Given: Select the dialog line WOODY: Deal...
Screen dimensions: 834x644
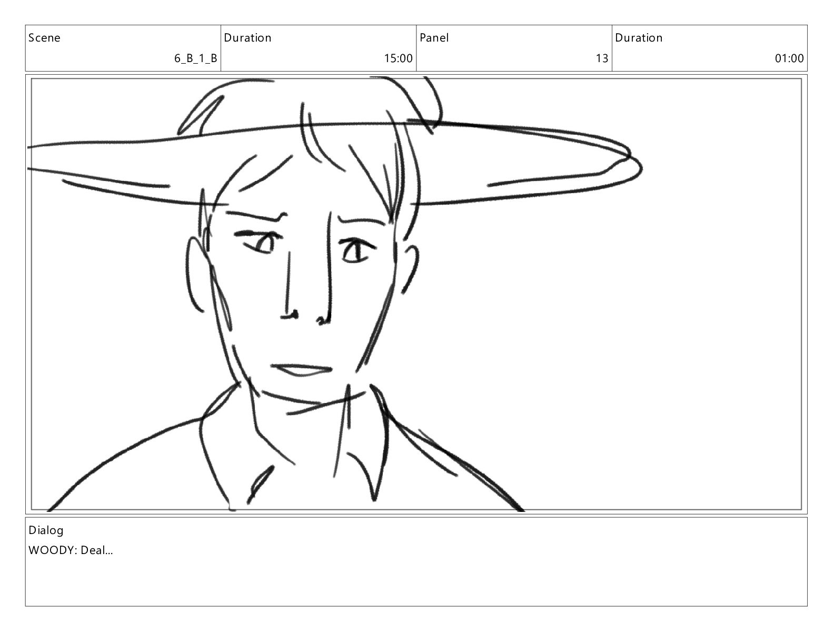Looking at the screenshot, I should coord(71,551).
